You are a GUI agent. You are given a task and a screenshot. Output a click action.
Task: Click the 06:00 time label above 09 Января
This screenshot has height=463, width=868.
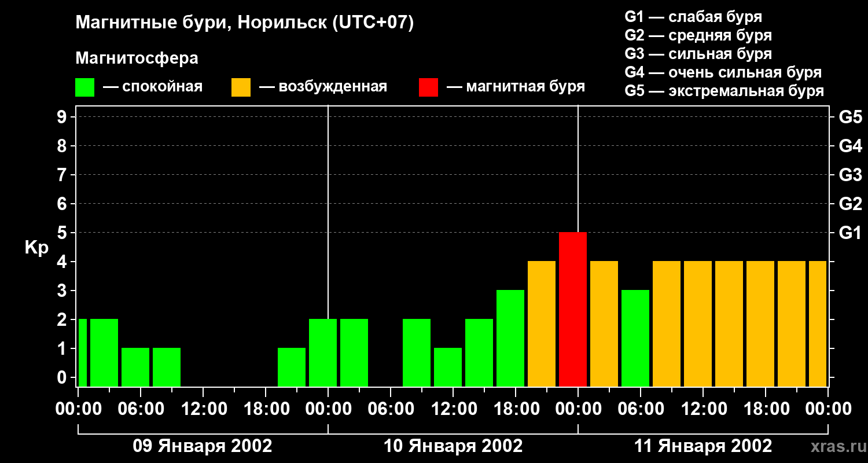tap(140, 409)
